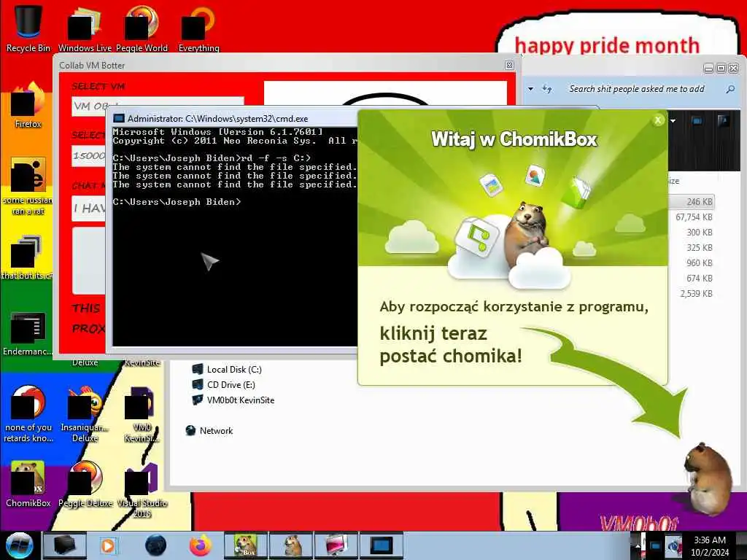Click the magnifier icon in the Explorer search box

click(729, 89)
